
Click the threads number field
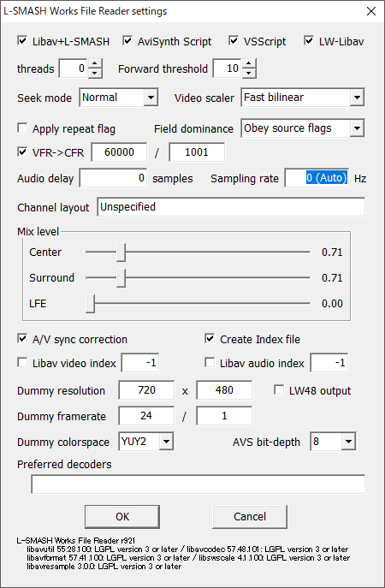74,68
